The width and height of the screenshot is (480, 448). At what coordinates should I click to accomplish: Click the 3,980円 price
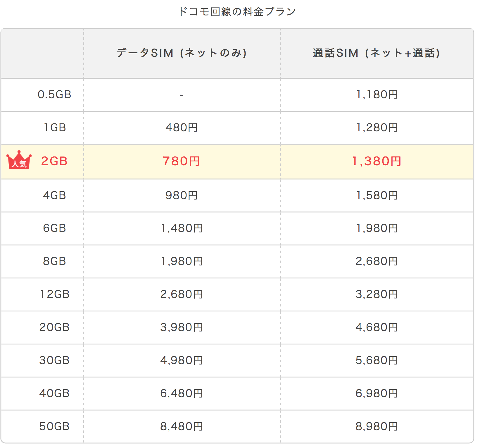182,327
